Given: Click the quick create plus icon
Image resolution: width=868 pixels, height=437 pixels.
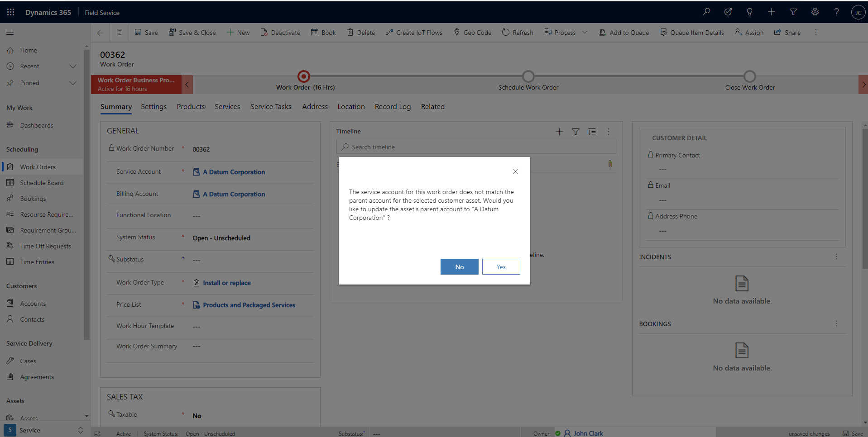Looking at the screenshot, I should click(771, 12).
